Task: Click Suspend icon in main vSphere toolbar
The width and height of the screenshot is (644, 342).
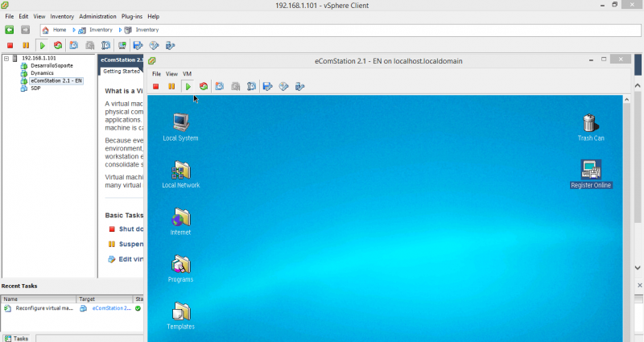Action: (x=26, y=46)
